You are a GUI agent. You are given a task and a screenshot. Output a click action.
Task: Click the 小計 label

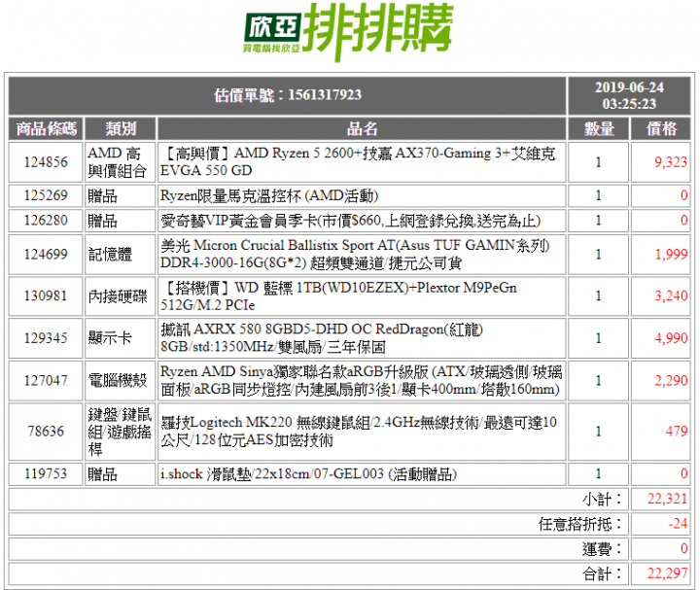click(x=602, y=499)
